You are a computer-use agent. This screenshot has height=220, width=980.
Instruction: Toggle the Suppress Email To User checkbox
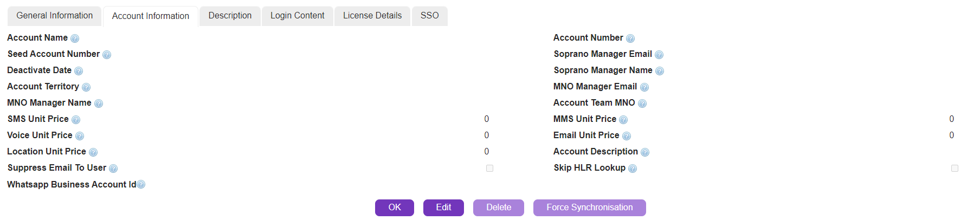click(x=489, y=169)
